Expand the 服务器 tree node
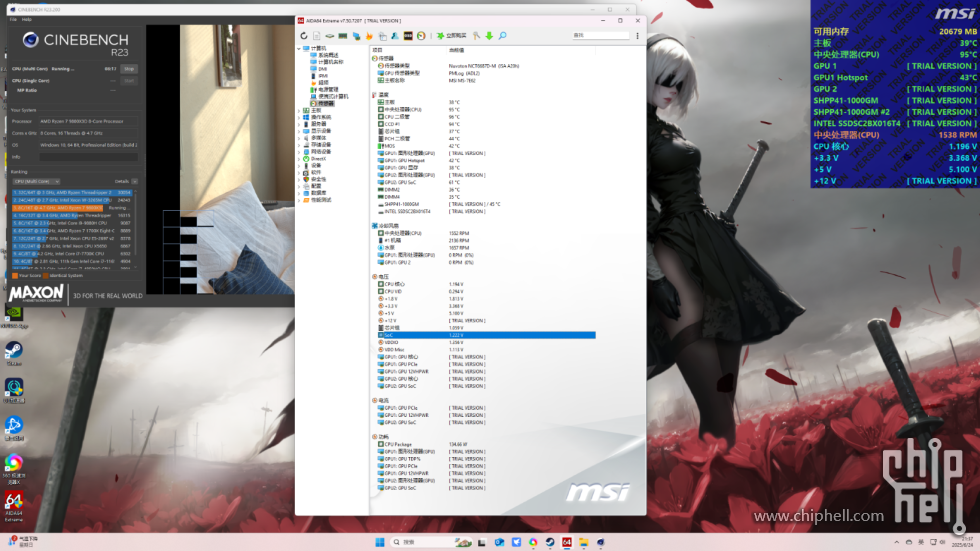The image size is (980, 551). 299,124
